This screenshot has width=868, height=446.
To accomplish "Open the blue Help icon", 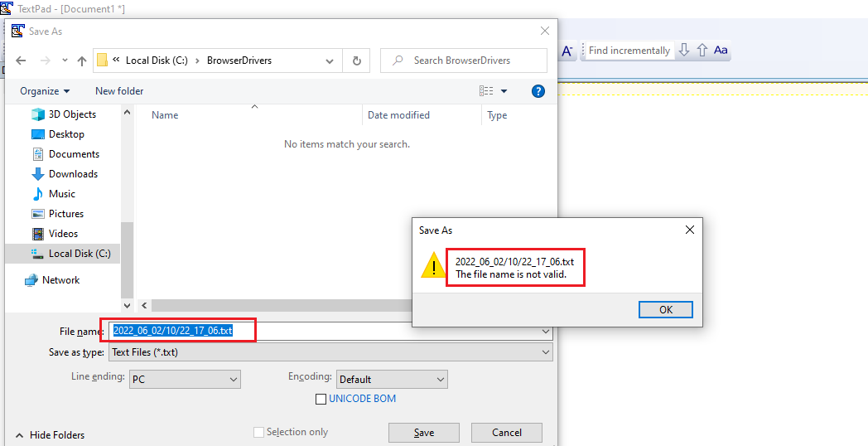I will point(538,91).
